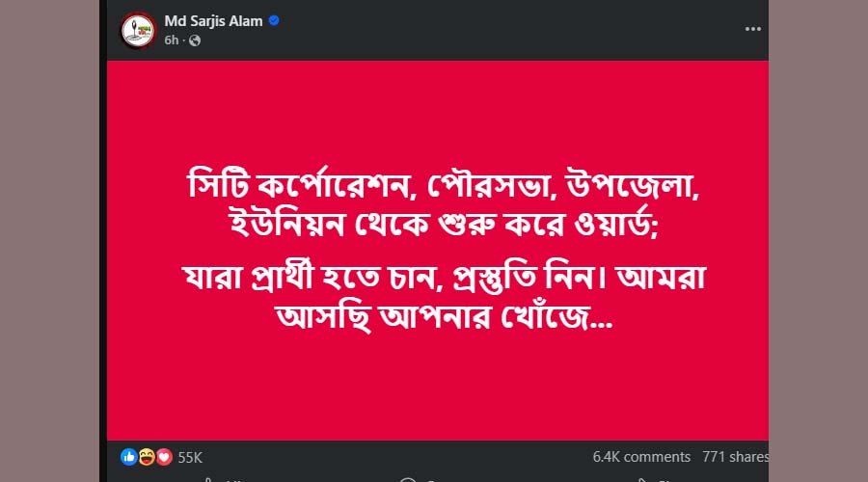
Task: Open the post via the 6h timestamp
Action: tap(171, 40)
